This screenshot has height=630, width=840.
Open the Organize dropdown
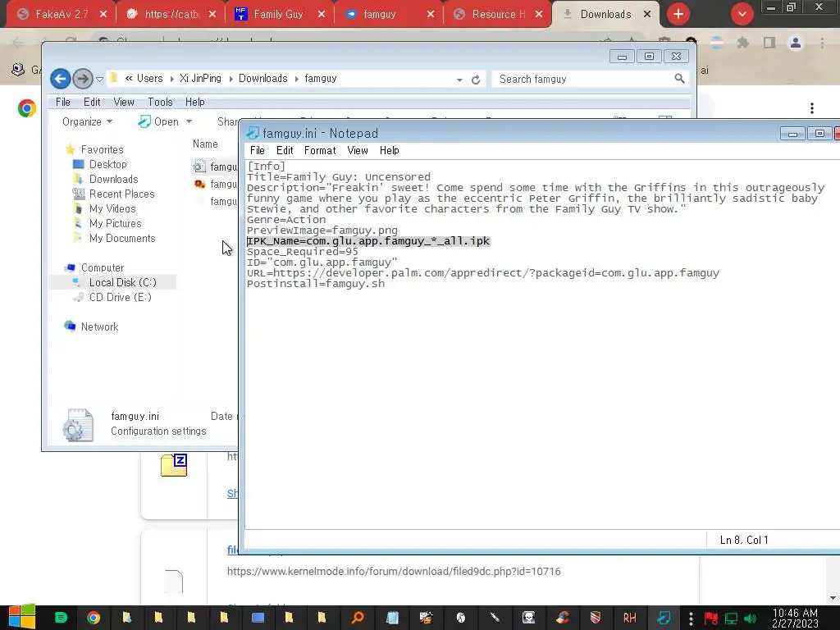[87, 121]
